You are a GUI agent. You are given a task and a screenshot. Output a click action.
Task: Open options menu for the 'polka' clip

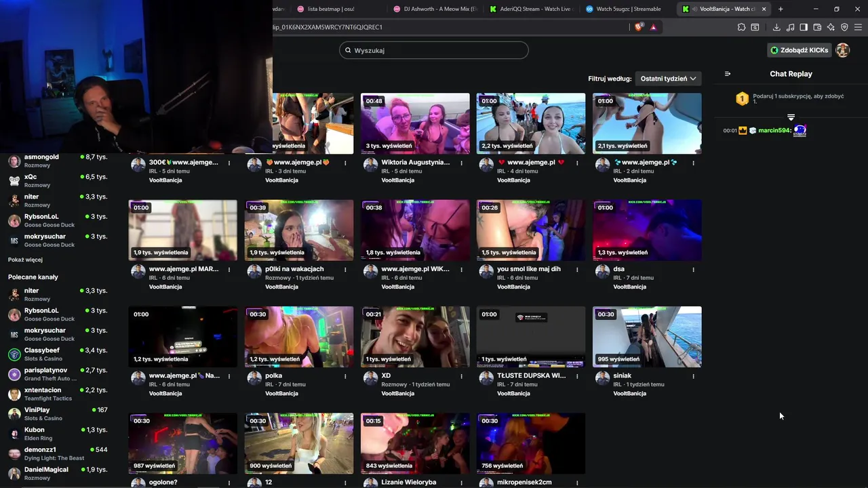345,376
